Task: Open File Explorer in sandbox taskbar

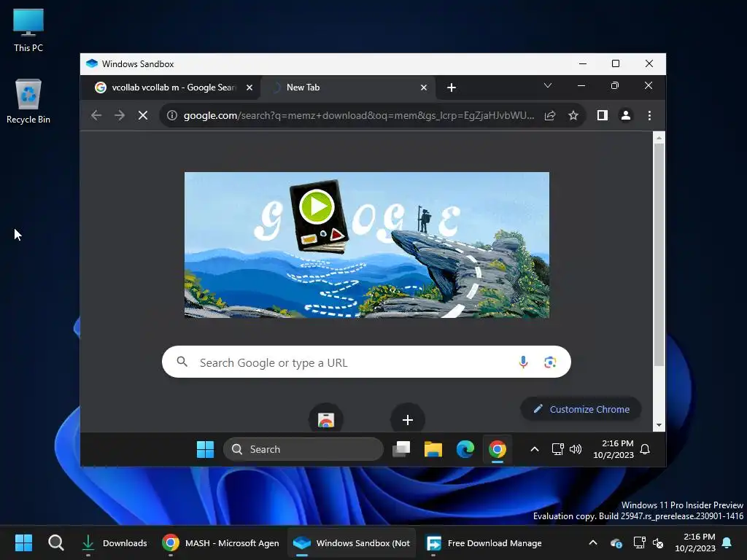Action: click(433, 449)
